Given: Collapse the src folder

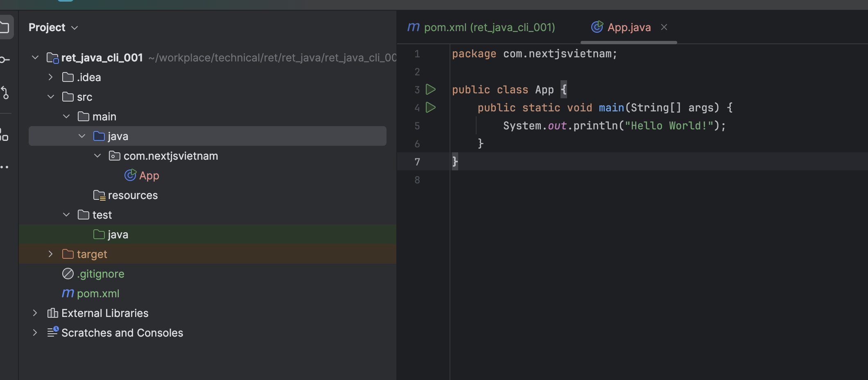Looking at the screenshot, I should (51, 97).
